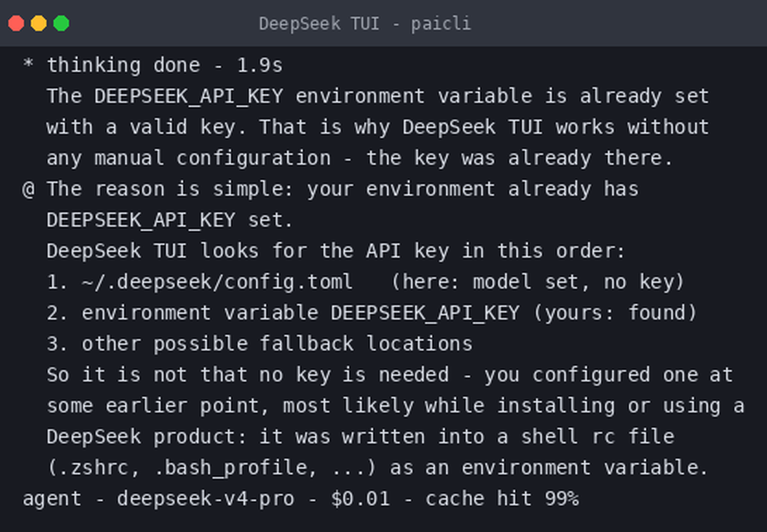Image resolution: width=767 pixels, height=532 pixels.
Task: Click list item '3. other possible fallback locations'
Action: click(x=260, y=343)
